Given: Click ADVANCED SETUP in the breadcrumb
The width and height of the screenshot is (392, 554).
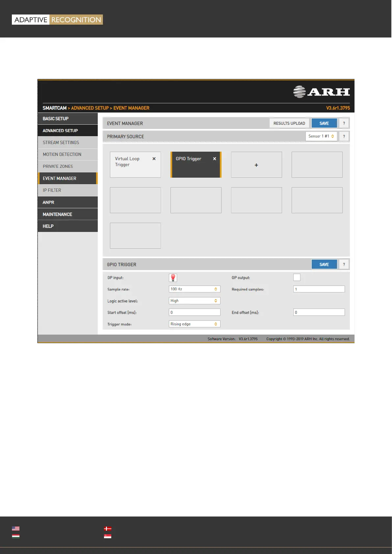Looking at the screenshot, I should [x=90, y=108].
